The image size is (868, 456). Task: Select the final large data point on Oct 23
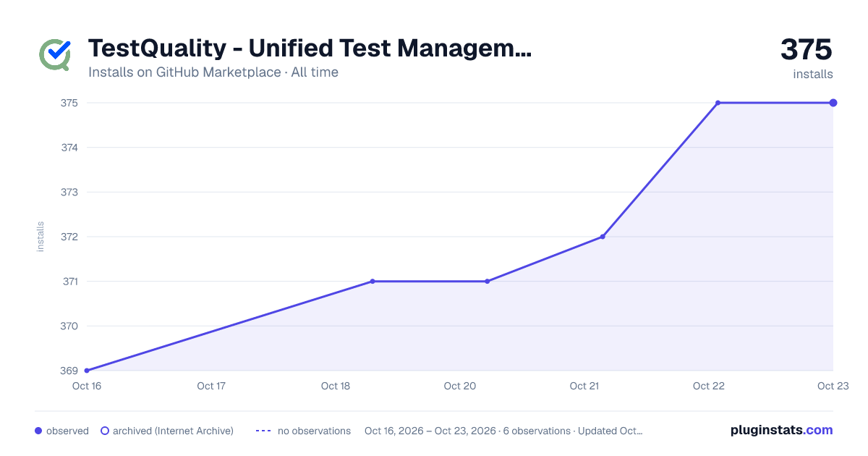pyautogui.click(x=833, y=103)
